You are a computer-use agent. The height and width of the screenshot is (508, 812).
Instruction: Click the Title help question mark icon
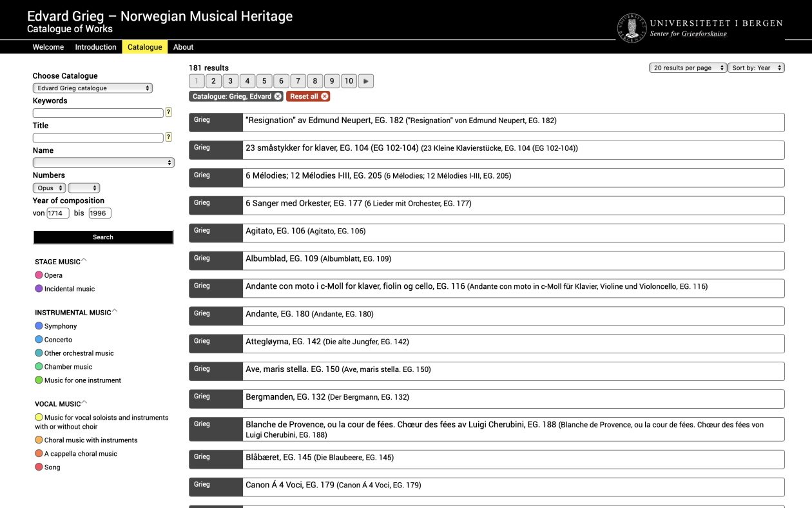(x=168, y=137)
